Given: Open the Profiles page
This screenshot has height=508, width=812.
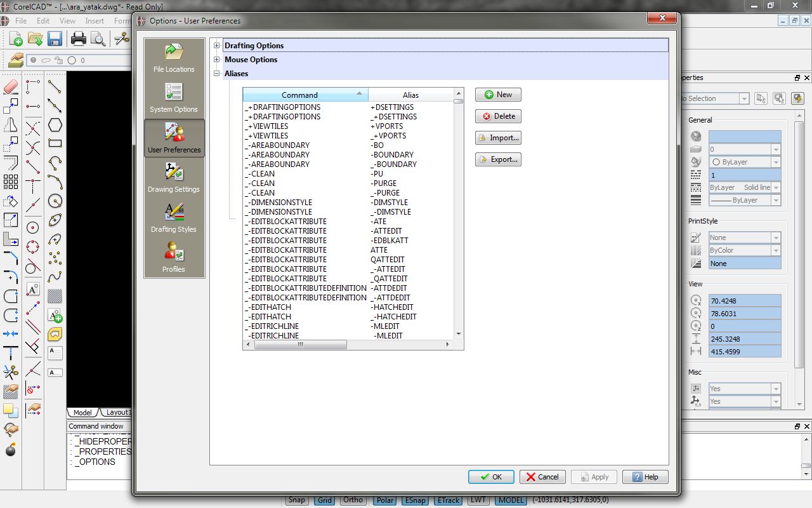Looking at the screenshot, I should point(174,257).
